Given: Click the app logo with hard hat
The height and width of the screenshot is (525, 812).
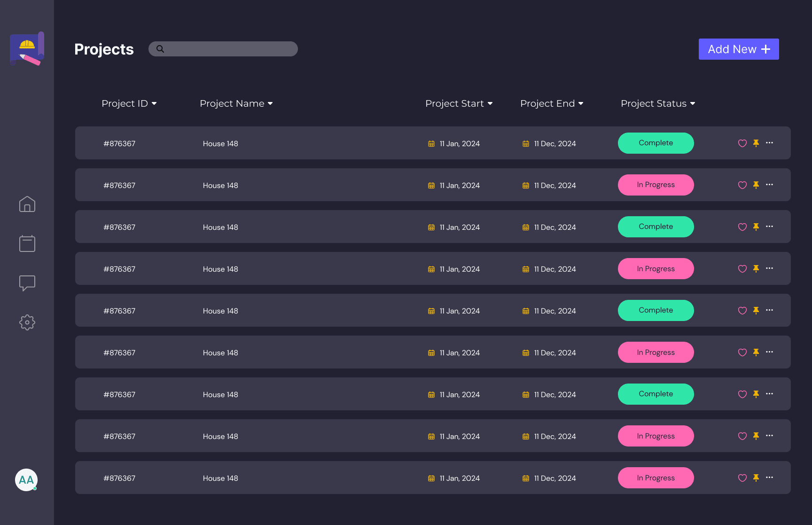Looking at the screenshot, I should [x=27, y=49].
